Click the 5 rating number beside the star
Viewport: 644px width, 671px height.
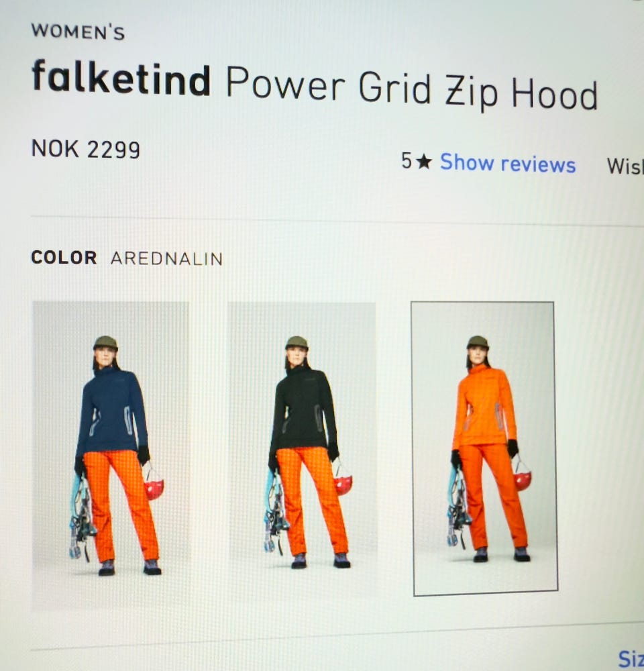[x=407, y=161]
